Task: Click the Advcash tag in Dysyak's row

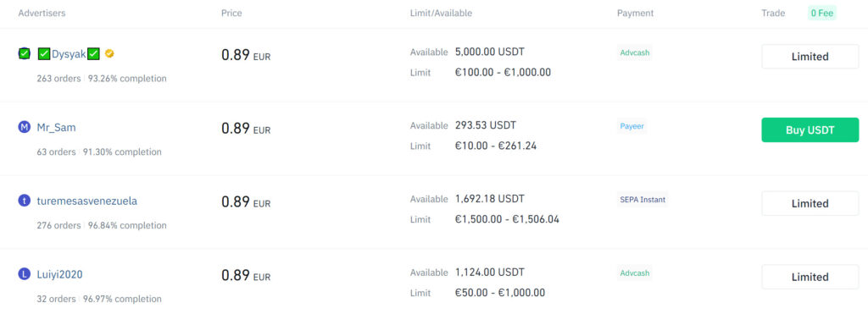Action: pyautogui.click(x=635, y=53)
